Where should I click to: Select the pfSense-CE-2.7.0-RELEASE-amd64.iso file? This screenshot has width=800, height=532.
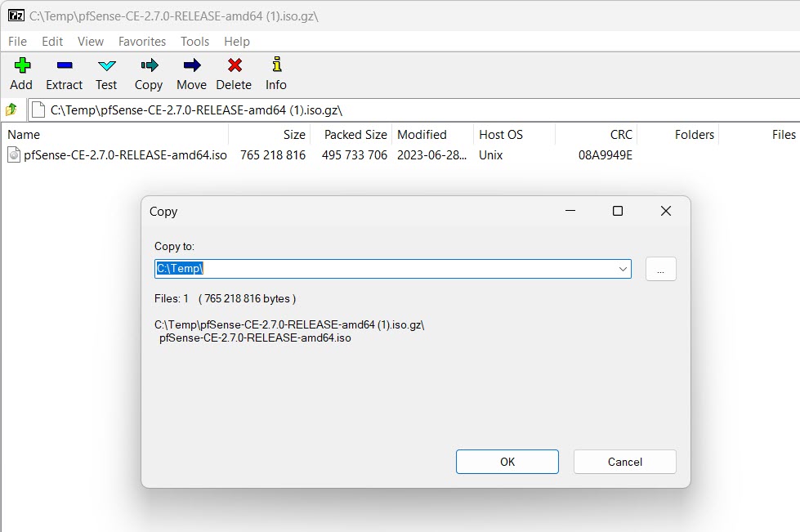(125, 155)
